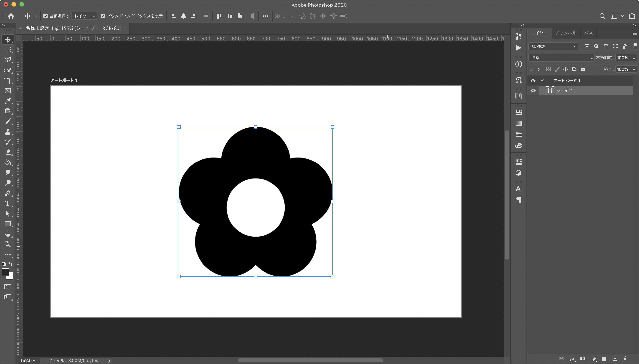Image resolution: width=639 pixels, height=364 pixels.
Task: Select the Eraser tool
Action: [x=7, y=152]
